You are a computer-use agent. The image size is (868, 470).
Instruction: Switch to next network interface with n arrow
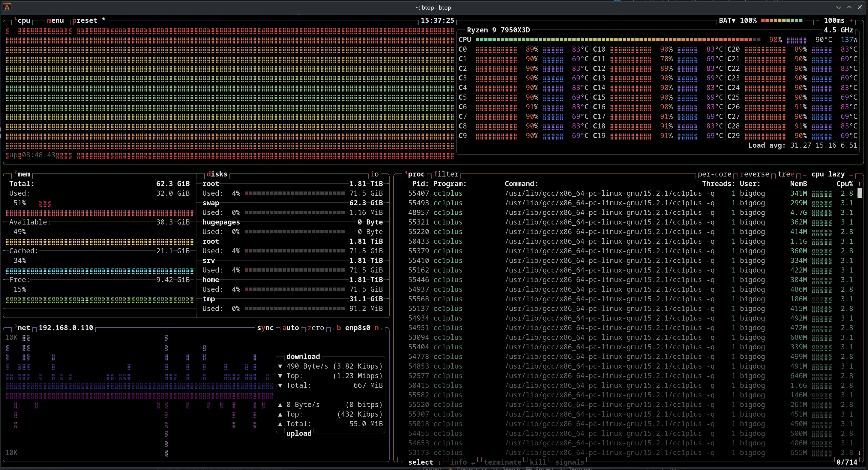pyautogui.click(x=379, y=328)
